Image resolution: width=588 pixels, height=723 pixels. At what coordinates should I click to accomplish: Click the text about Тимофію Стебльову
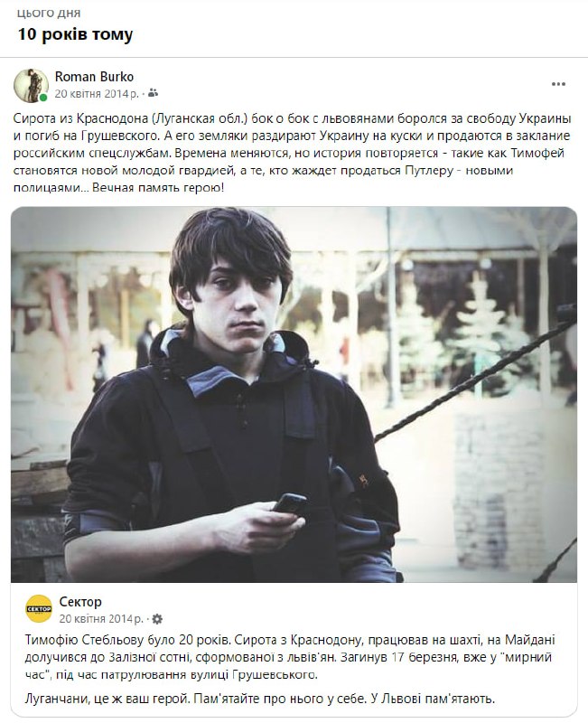pos(290,657)
